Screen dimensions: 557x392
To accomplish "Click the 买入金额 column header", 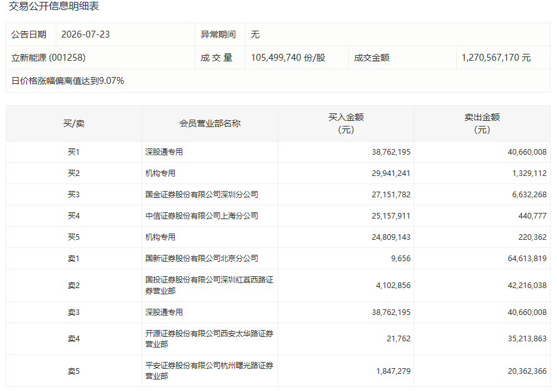I will 346,123.
